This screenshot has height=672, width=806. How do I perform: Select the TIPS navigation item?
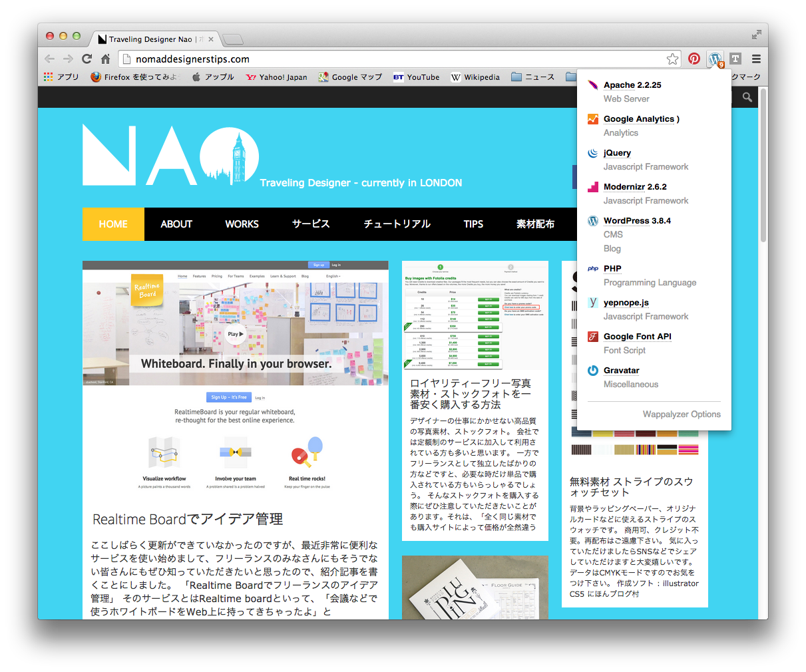point(473,224)
